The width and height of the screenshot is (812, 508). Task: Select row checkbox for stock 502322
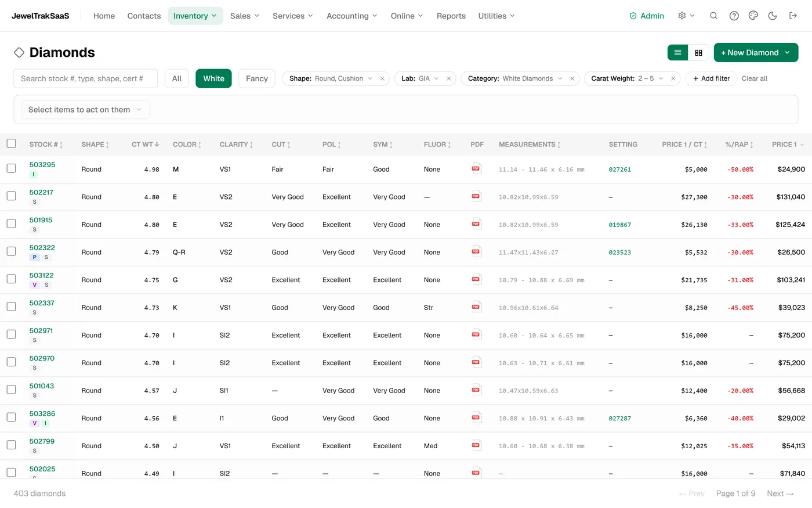click(11, 251)
